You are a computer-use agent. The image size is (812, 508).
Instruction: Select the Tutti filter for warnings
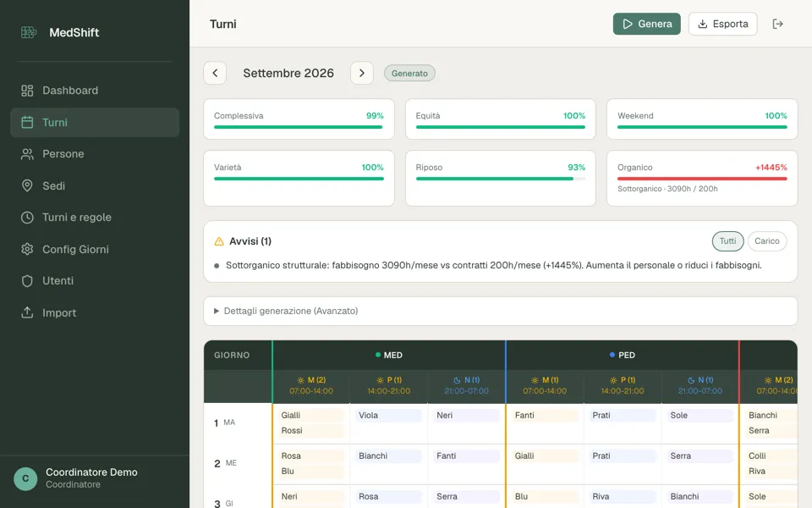click(x=727, y=241)
